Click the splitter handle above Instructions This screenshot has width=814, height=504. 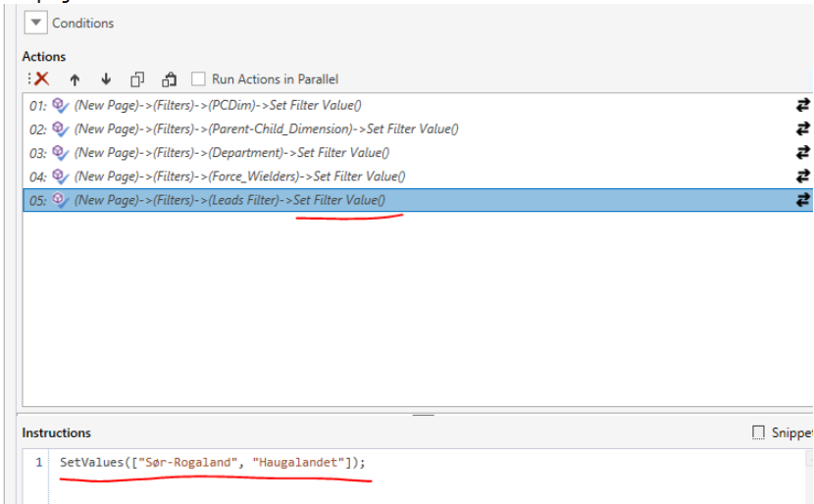pyautogui.click(x=423, y=415)
